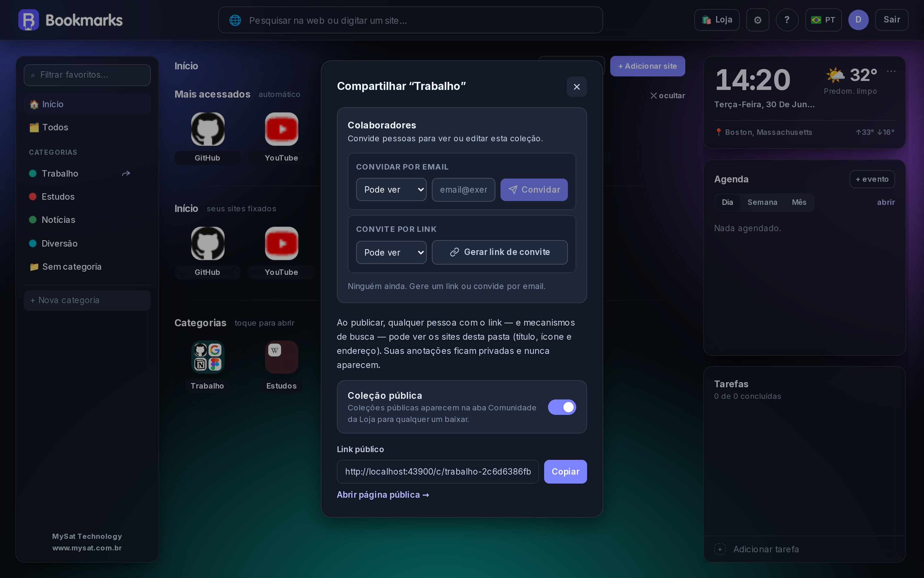The width and height of the screenshot is (924, 578).
Task: Open Abrir página pública link
Action: click(382, 495)
